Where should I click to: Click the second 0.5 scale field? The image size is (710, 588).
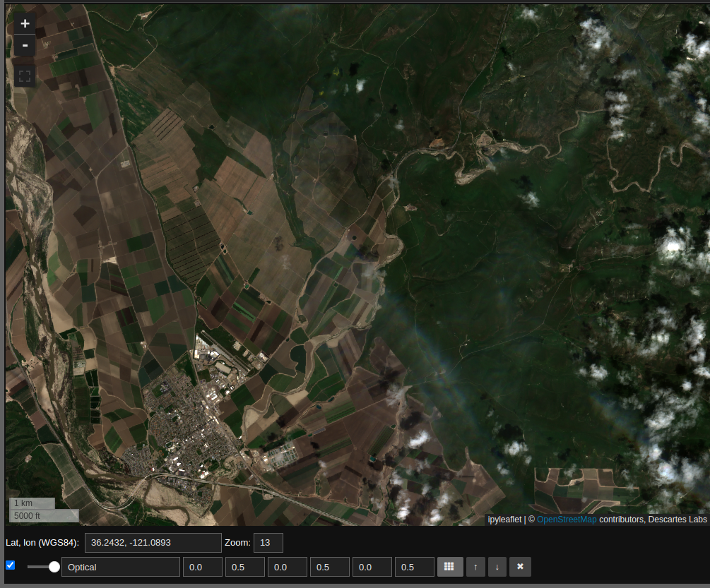click(x=329, y=567)
